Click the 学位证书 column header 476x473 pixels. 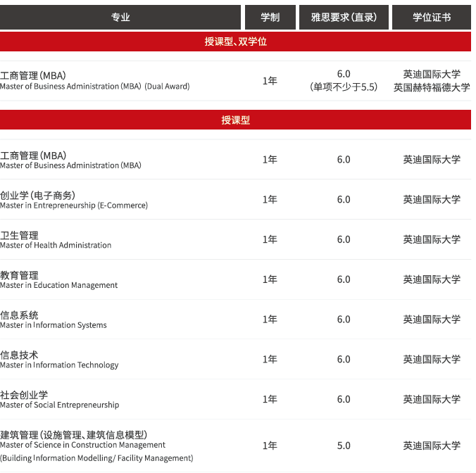432,18
